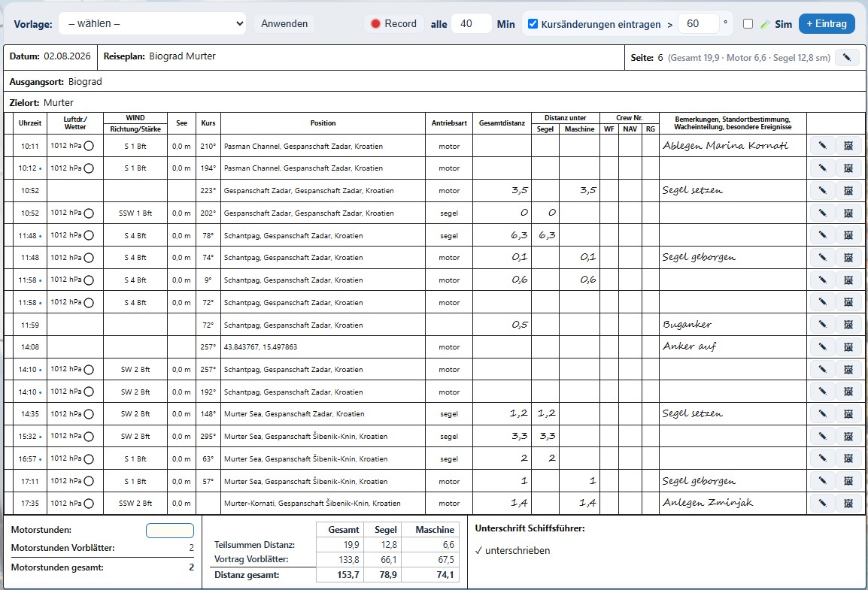Delete the 'Ablegen Marina Kornati' entry
868x590 pixels.
pyautogui.click(x=848, y=145)
